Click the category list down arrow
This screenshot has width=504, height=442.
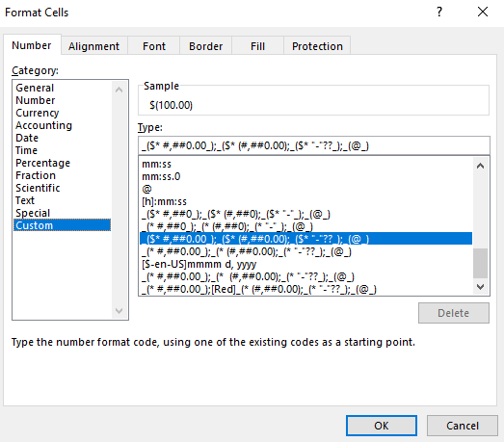(119, 311)
